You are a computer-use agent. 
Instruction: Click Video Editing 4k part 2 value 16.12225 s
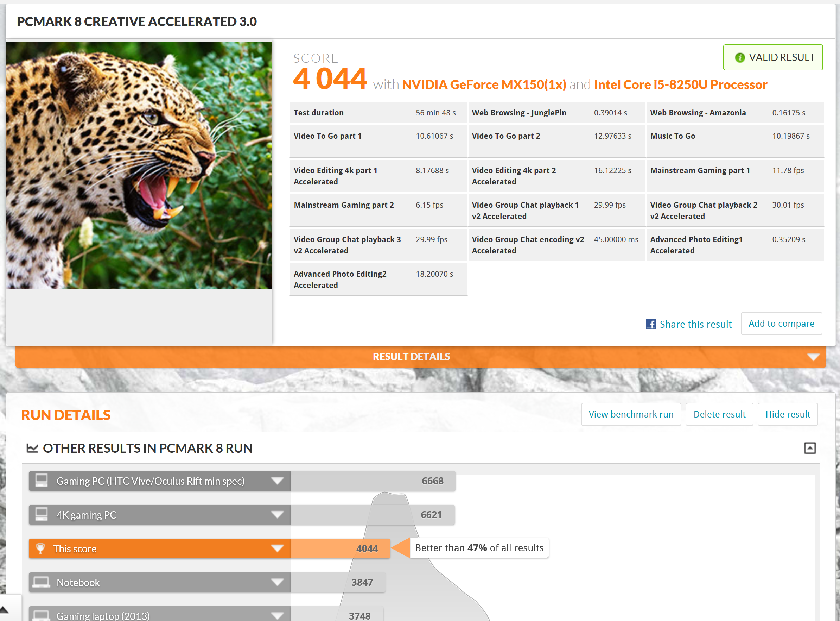612,171
